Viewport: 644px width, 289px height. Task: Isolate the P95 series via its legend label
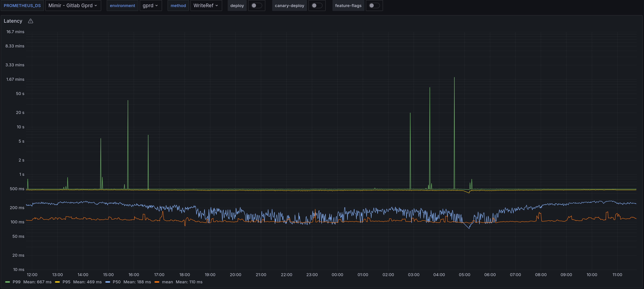[66, 282]
